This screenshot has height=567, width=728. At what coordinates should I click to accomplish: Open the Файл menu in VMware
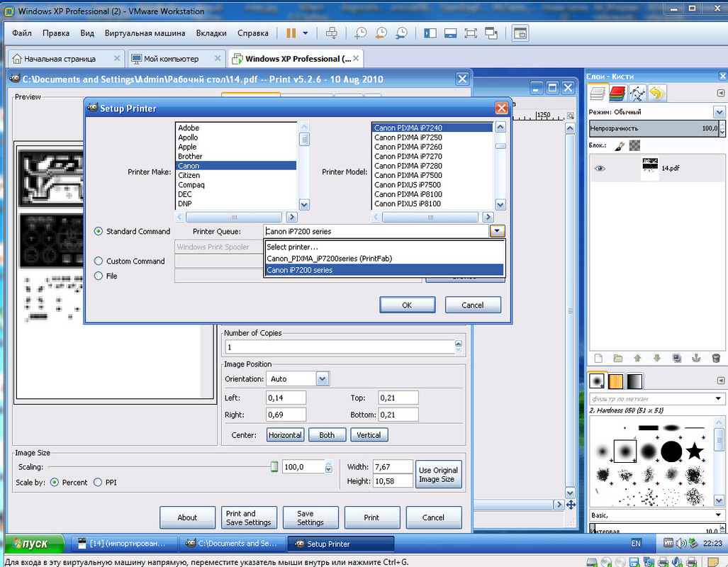[22, 33]
